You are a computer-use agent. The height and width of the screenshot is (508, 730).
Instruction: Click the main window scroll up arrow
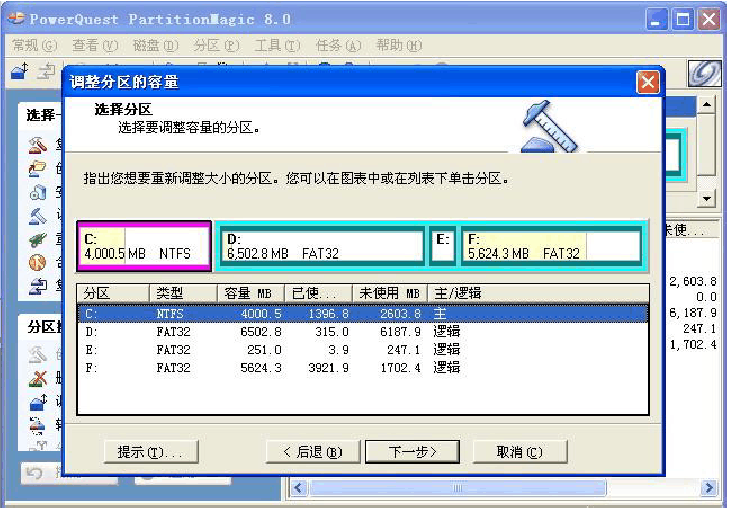707,105
